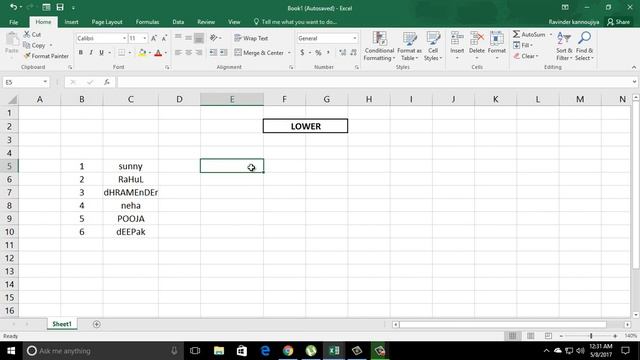Viewport: 640px width, 360px height.
Task: Open the File tab
Action: tap(13, 22)
